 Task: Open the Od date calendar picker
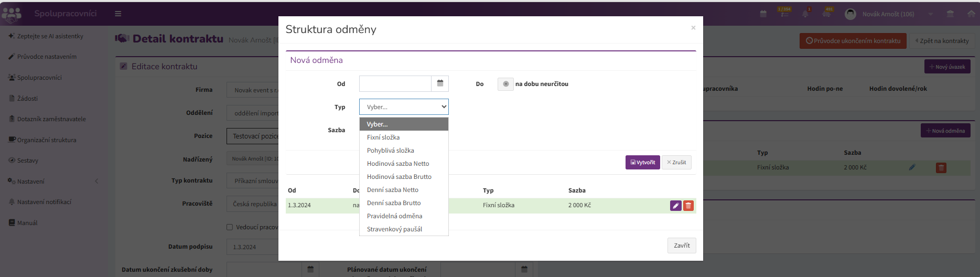coord(440,83)
